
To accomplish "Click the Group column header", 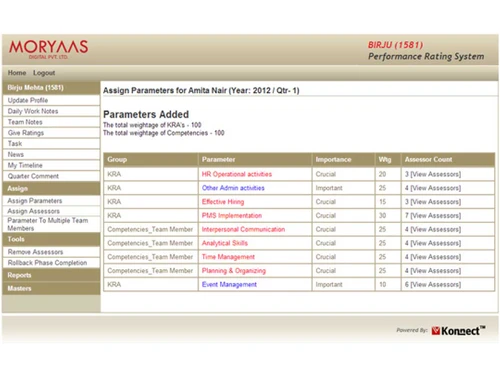I will coord(151,160).
